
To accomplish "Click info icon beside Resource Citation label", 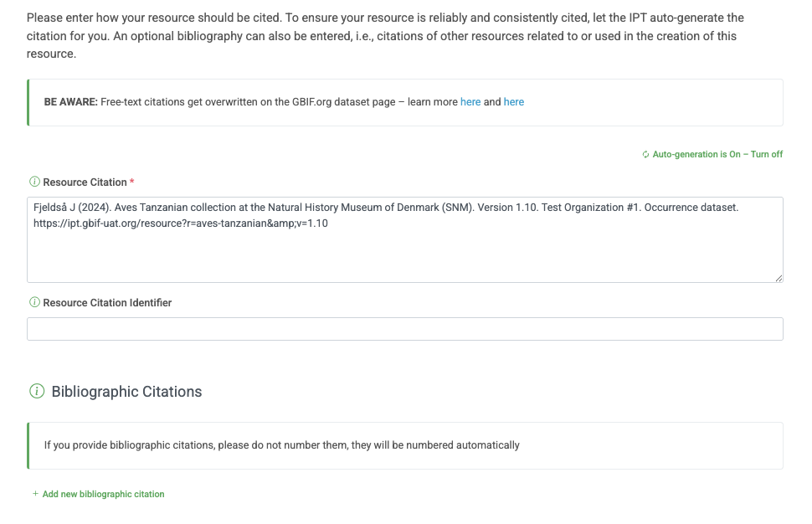I will pos(34,182).
